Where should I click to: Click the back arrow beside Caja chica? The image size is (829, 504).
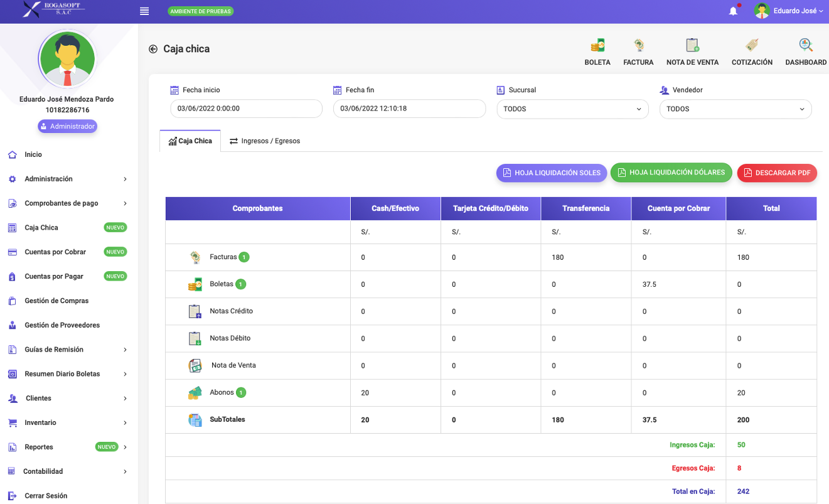pos(153,49)
